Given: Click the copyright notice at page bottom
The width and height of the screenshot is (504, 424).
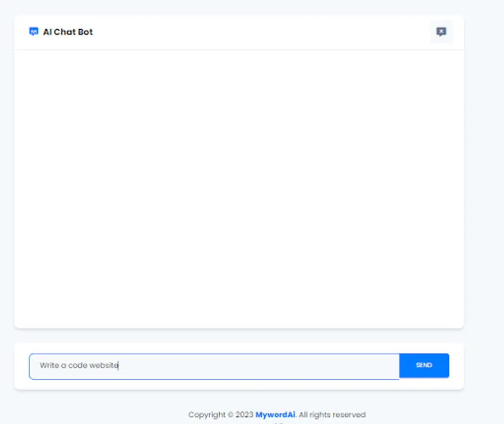Looking at the screenshot, I should (277, 415).
